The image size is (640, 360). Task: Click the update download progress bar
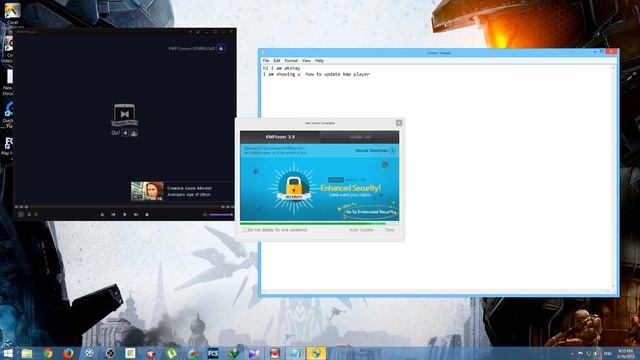[x=320, y=224]
